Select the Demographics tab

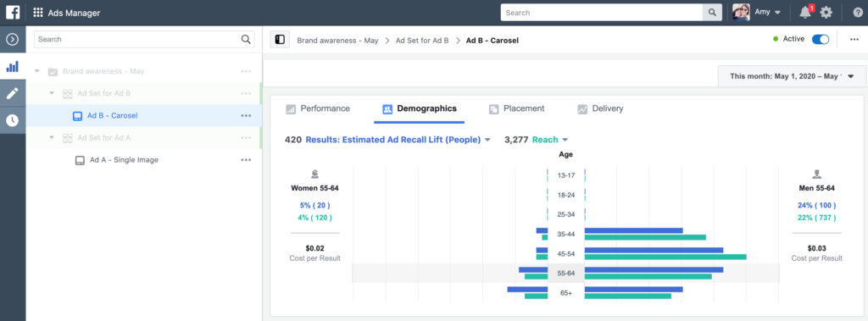point(420,109)
